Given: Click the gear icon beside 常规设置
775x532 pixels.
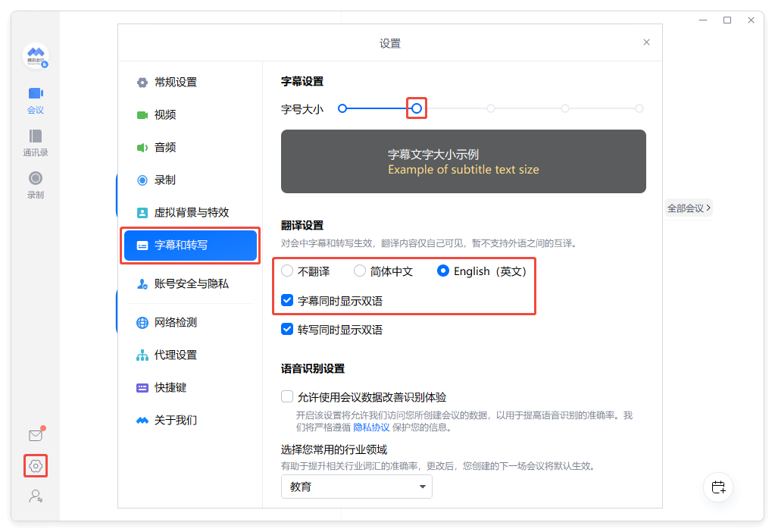Looking at the screenshot, I should pos(142,83).
